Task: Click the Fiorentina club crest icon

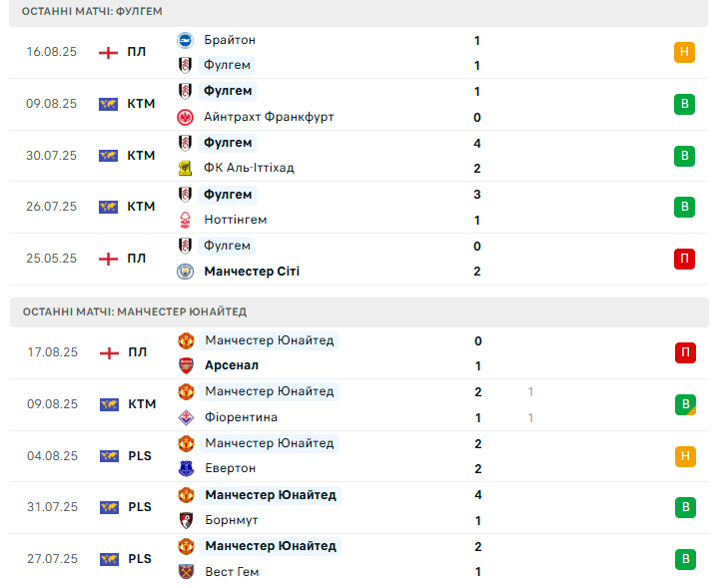Action: (x=185, y=417)
